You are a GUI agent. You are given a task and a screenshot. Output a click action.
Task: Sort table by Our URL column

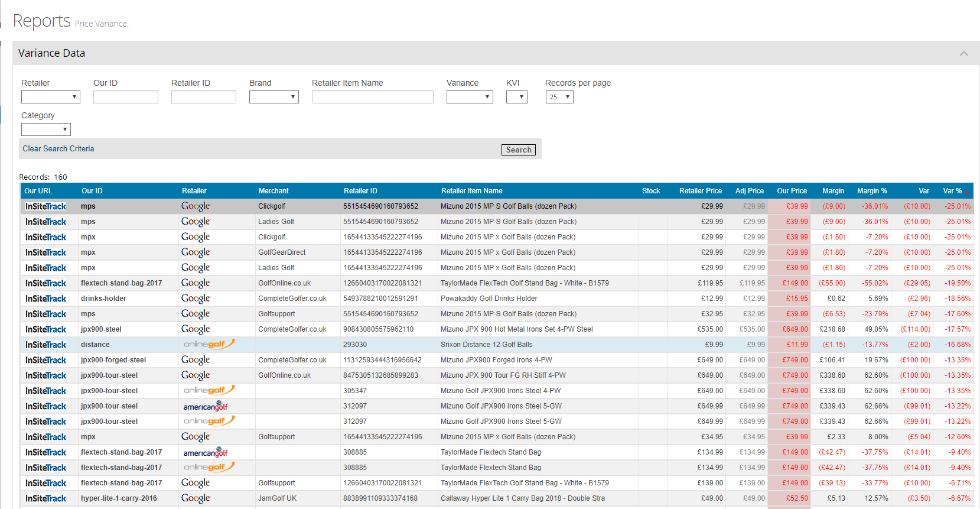click(x=38, y=191)
